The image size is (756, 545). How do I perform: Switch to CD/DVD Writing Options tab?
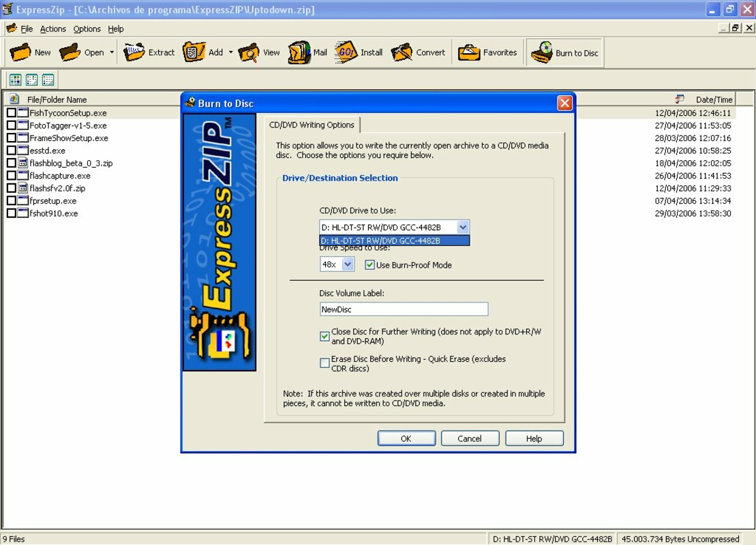coord(312,125)
